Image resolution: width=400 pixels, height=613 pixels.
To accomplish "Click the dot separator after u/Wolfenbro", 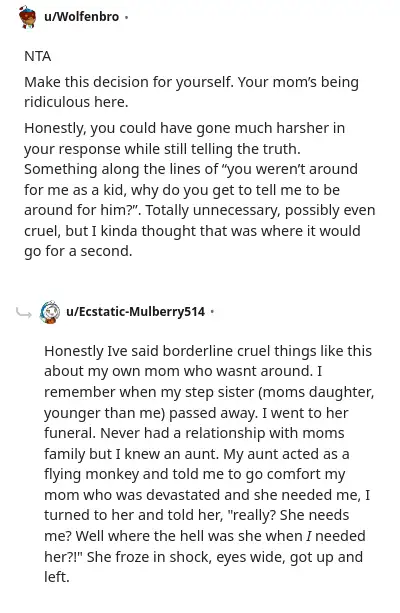I will coord(126,17).
